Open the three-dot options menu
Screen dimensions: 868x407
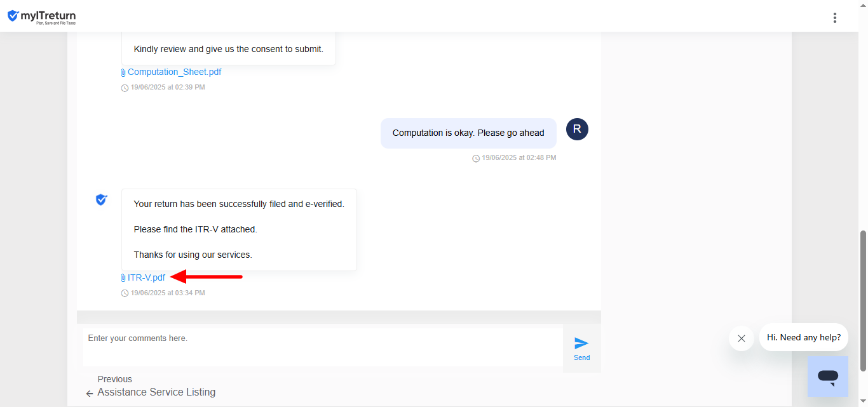835,18
